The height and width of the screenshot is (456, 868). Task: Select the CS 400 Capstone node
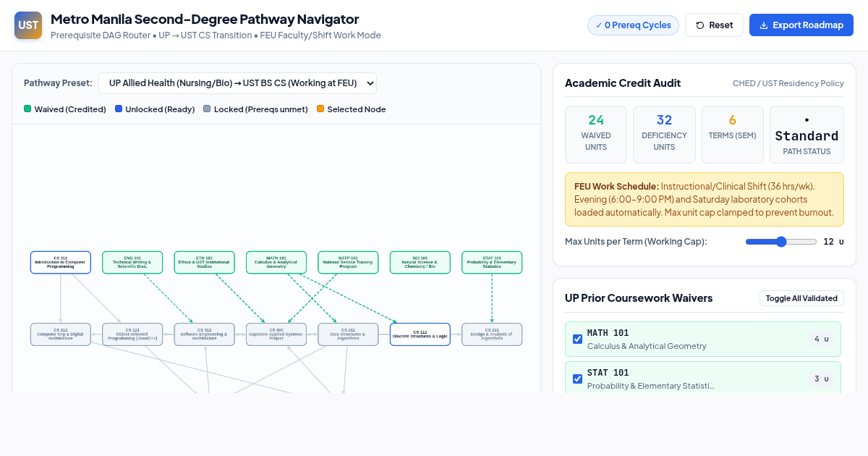pyautogui.click(x=276, y=334)
